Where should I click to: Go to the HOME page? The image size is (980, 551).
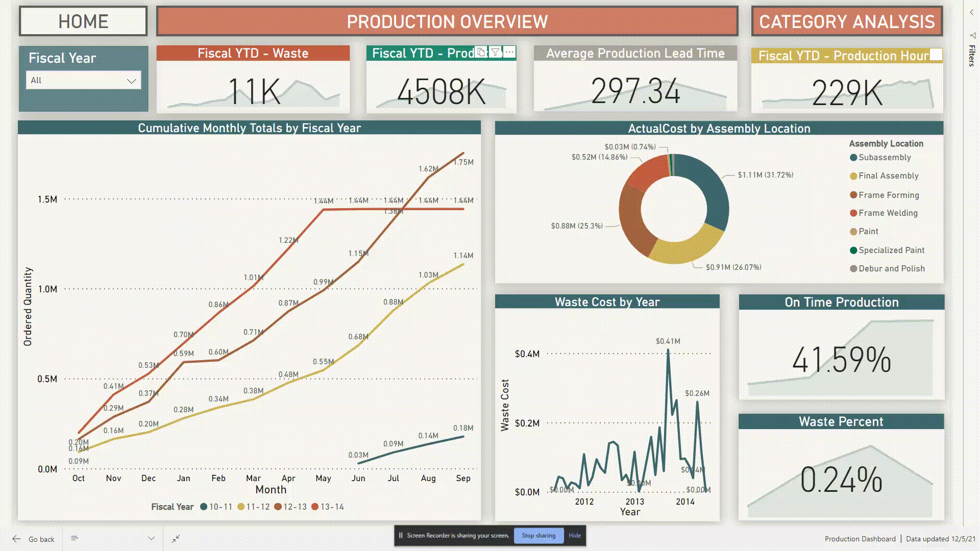pos(83,21)
